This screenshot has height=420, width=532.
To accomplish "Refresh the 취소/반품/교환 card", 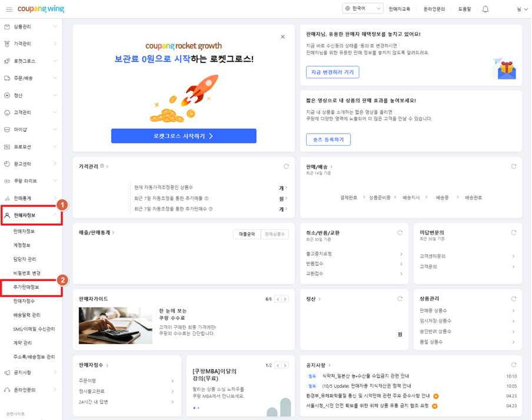I will pos(400,233).
